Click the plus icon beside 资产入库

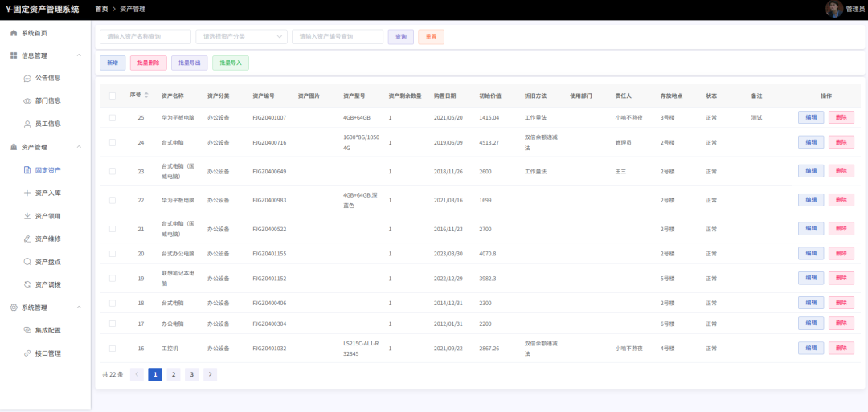(x=27, y=193)
